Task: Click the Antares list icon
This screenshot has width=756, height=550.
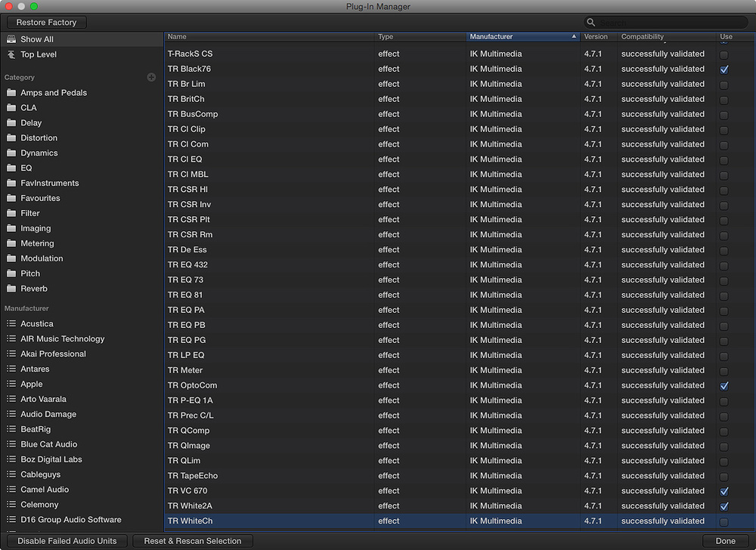Action: tap(11, 369)
